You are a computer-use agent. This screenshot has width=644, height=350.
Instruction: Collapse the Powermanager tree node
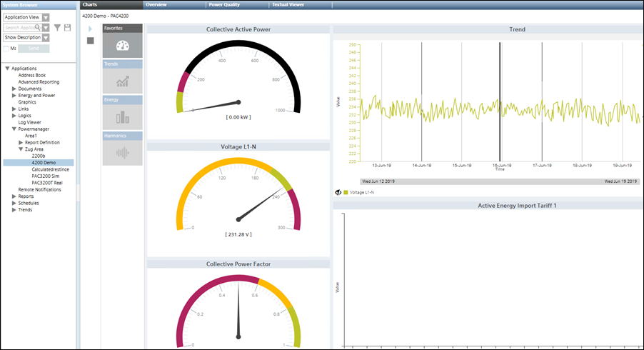pyautogui.click(x=14, y=129)
